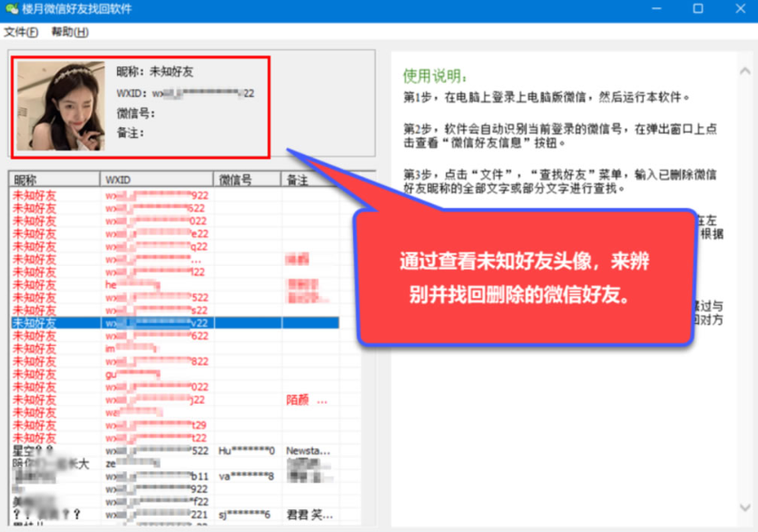The width and height of the screenshot is (758, 532).
Task: Click the 君君 笑... remark cell
Action: click(310, 515)
